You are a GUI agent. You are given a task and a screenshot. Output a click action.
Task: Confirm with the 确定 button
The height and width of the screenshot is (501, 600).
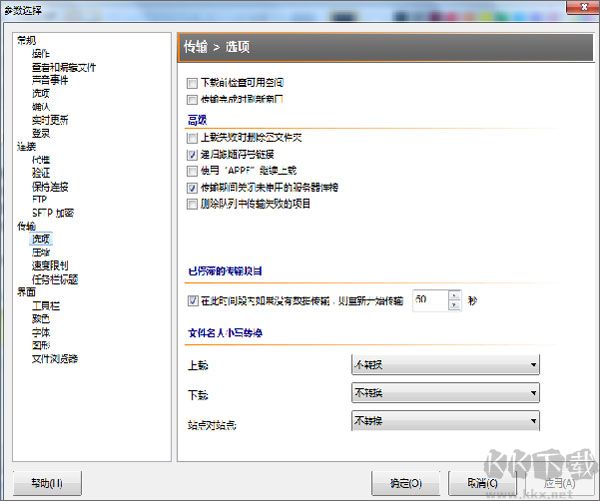point(406,483)
